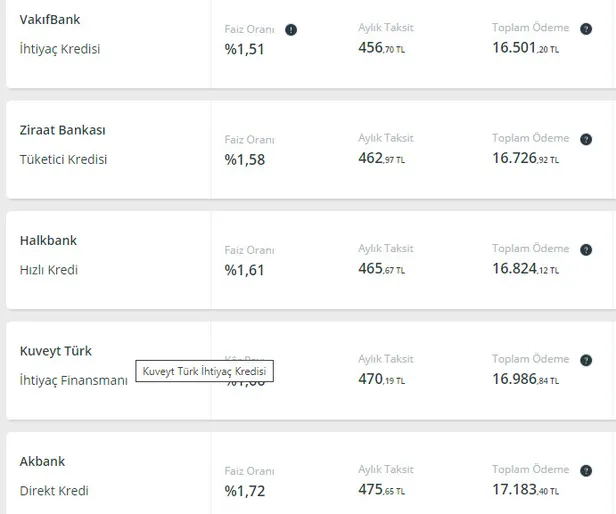Viewport: 616px width, 514px height.
Task: Click Kuveyt Türk total payment help icon
Action: (x=586, y=360)
